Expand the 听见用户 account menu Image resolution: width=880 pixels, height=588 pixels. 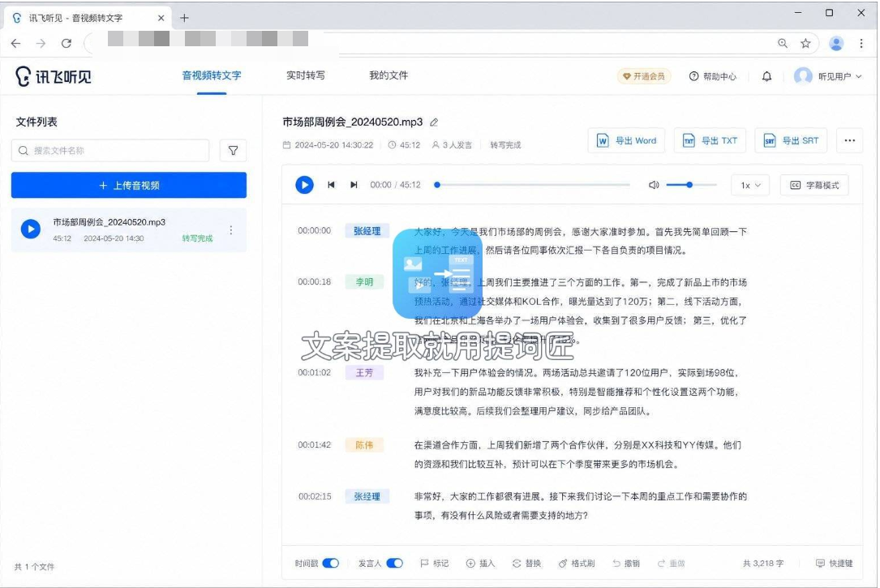(x=828, y=76)
